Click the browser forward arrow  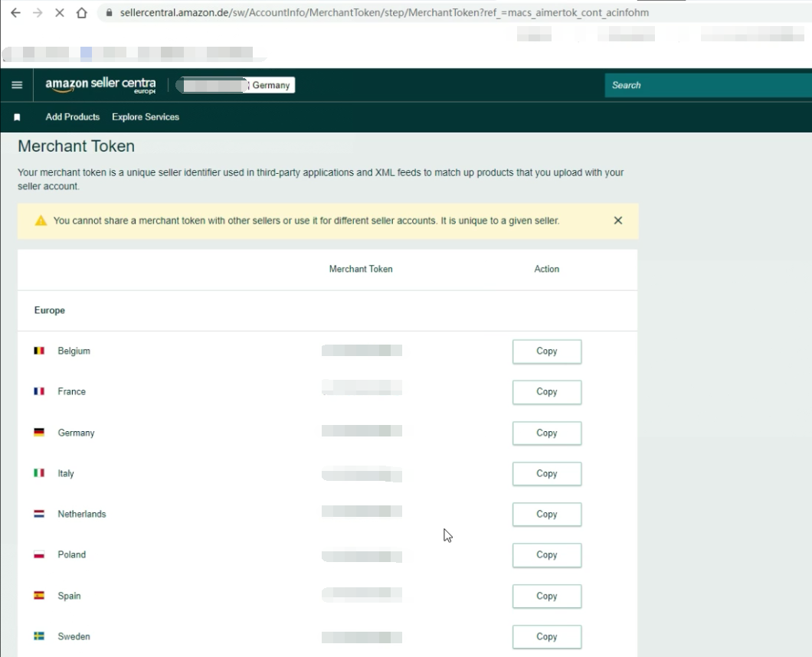pos(38,12)
